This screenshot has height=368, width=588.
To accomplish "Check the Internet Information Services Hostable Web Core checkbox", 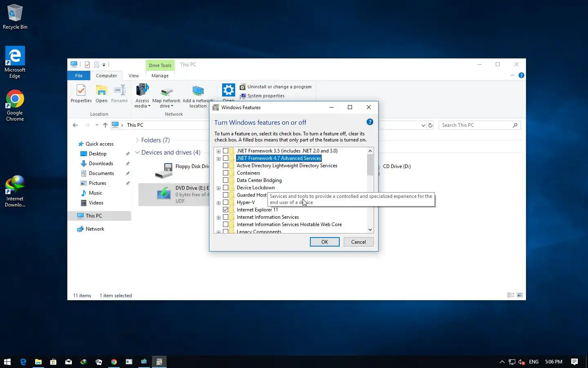I will [x=225, y=224].
